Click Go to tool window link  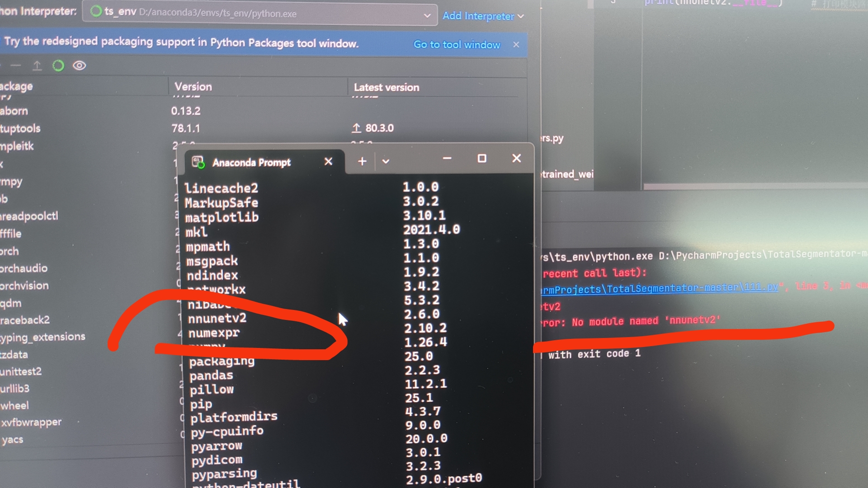tap(457, 45)
